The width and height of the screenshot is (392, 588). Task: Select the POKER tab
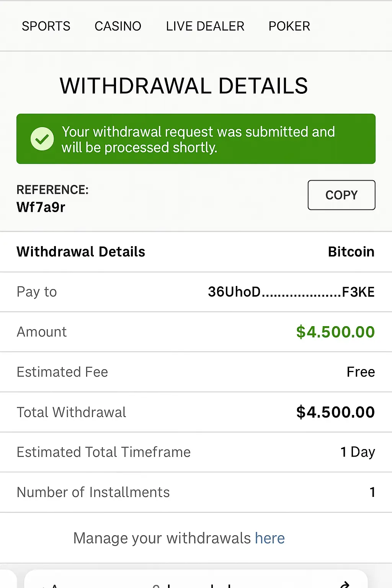point(289,26)
